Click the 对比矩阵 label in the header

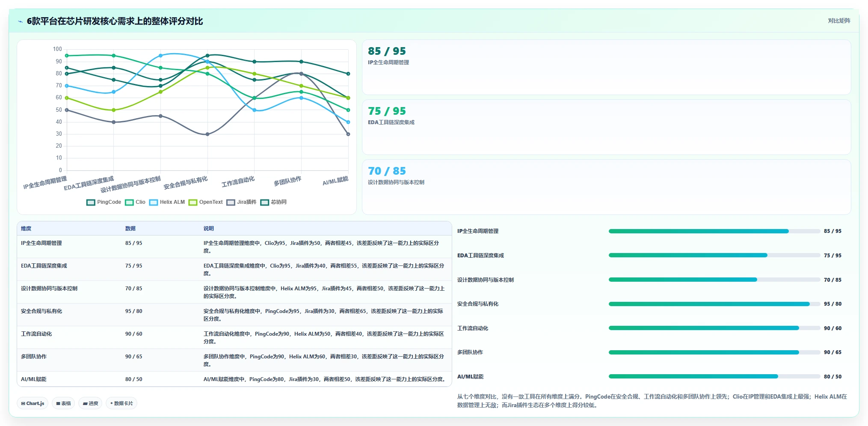(839, 21)
